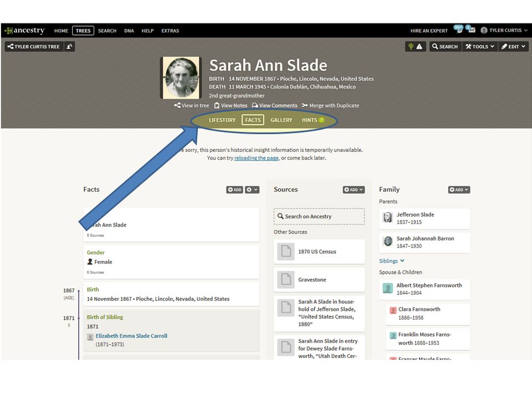Switch to the LifeStory tab

point(222,120)
